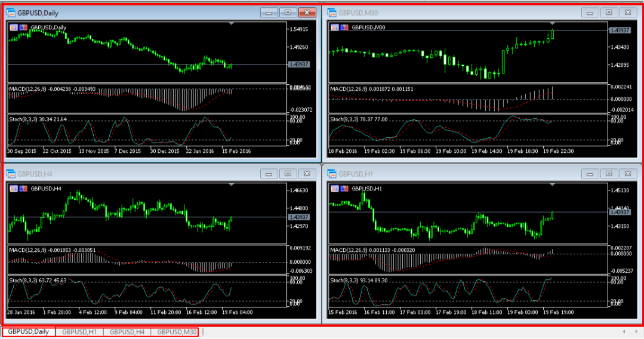The width and height of the screenshot is (644, 339).
Task: Click the tab bar right scroll arrow
Action: 636,332
